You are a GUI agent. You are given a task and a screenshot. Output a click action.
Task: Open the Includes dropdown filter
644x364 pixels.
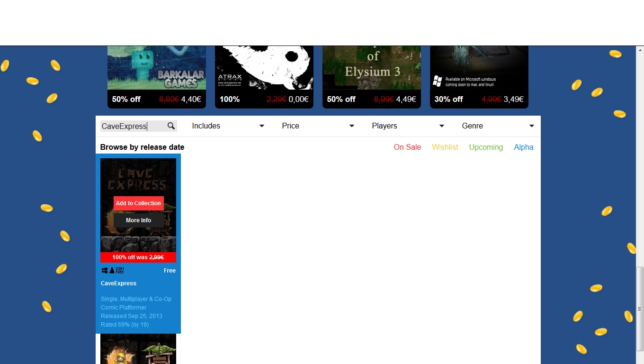tap(228, 126)
